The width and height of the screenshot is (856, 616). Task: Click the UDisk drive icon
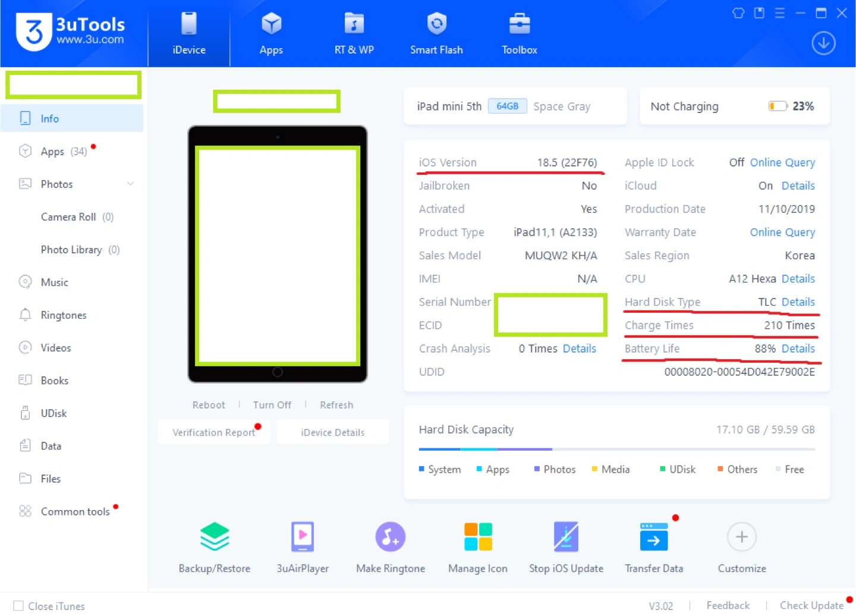(x=25, y=412)
